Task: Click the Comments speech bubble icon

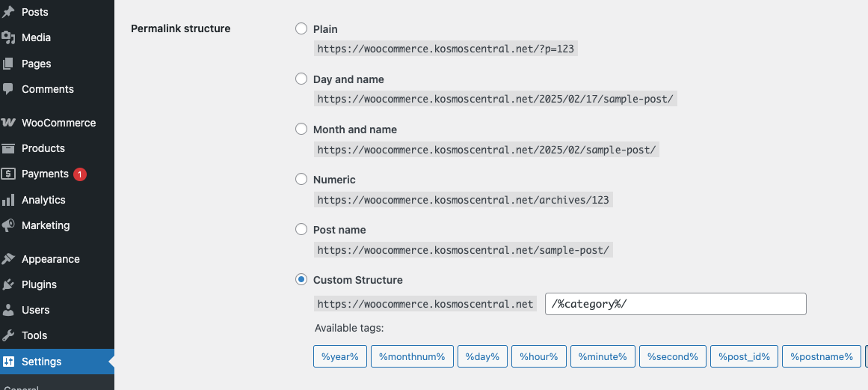Action: 8,88
